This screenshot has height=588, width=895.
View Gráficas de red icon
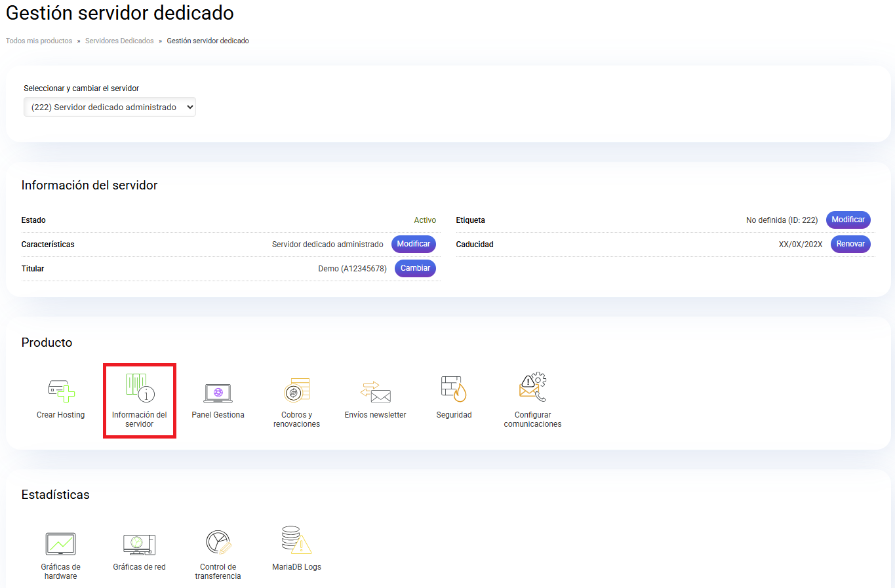139,544
